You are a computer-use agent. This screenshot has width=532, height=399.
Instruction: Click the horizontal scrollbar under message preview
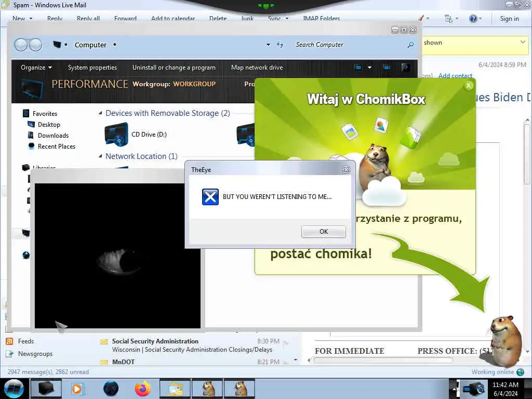[x=383, y=361]
